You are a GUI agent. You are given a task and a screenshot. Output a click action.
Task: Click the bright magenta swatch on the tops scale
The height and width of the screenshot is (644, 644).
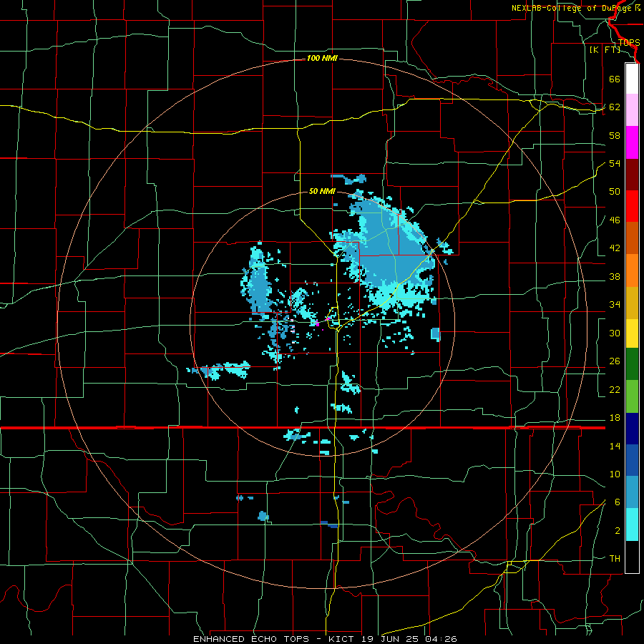click(x=632, y=142)
